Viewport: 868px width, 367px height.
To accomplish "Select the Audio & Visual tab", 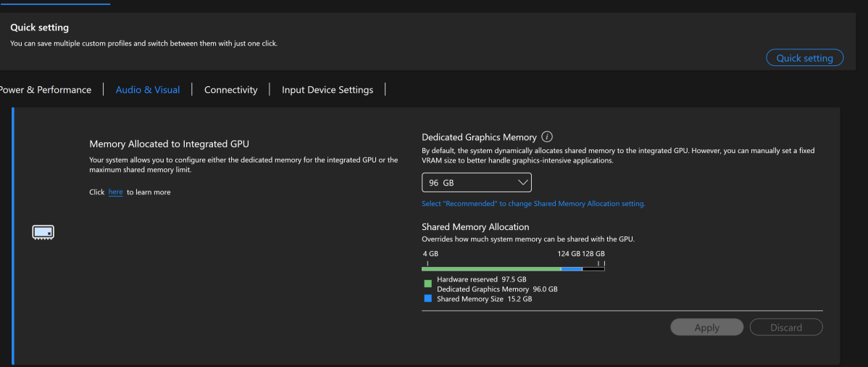I will click(148, 90).
